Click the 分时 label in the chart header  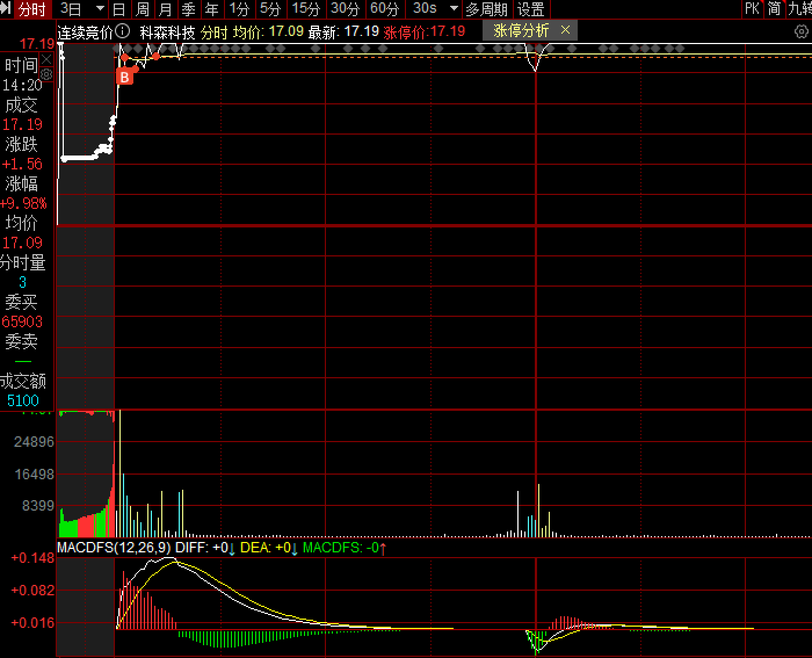tap(214, 32)
